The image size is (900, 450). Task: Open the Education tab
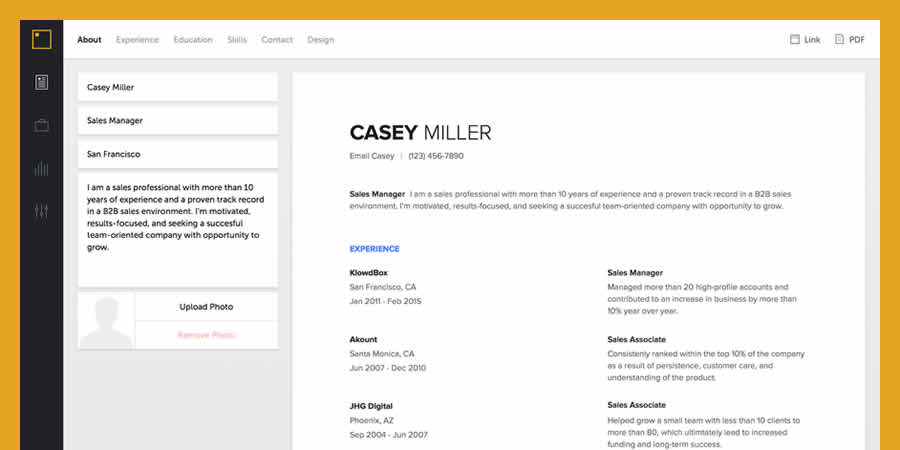[193, 40]
